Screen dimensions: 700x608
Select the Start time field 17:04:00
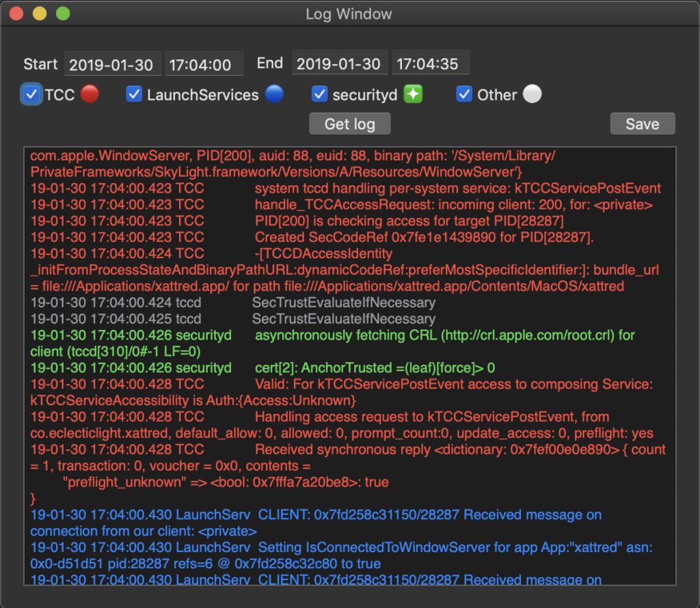[204, 64]
